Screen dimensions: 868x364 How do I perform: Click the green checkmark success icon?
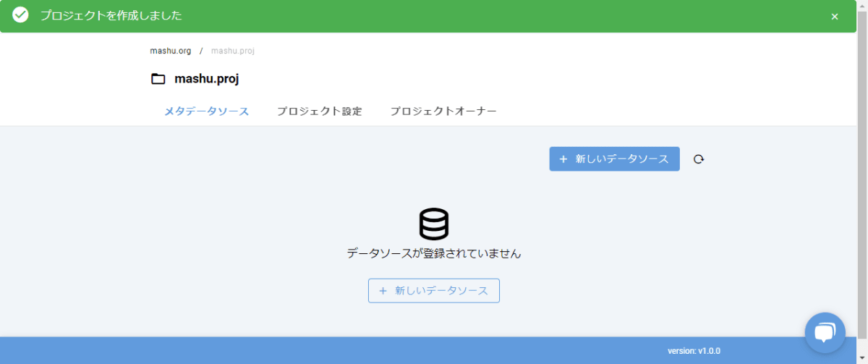click(x=20, y=15)
